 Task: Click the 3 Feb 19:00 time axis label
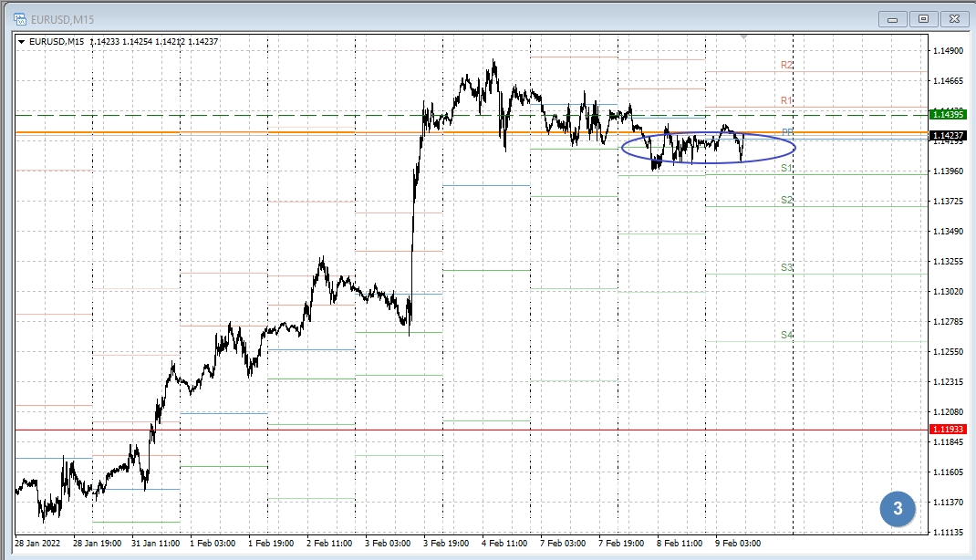[x=447, y=544]
